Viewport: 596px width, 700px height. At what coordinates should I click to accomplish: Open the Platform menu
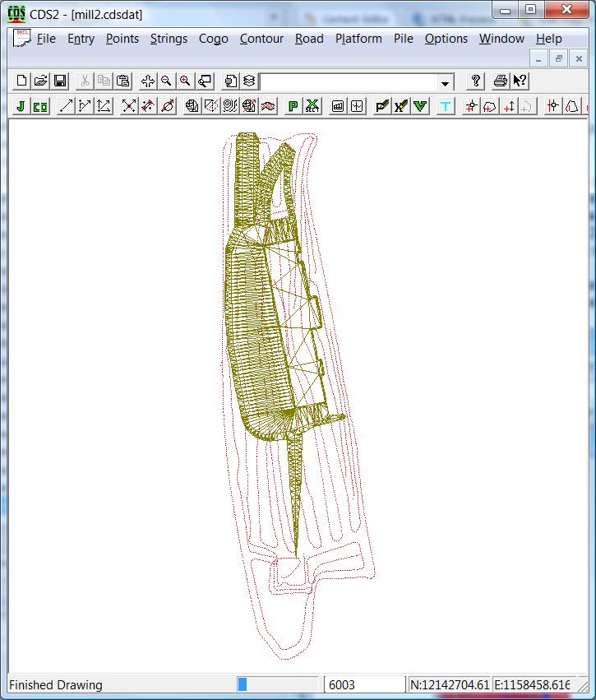pyautogui.click(x=358, y=39)
